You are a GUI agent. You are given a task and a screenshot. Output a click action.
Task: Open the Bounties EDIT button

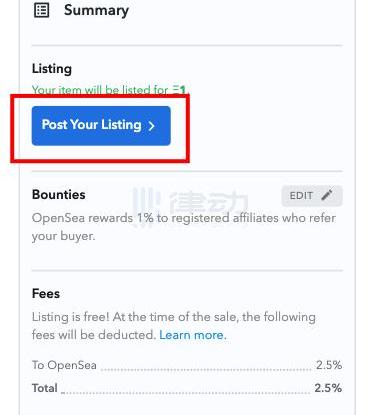pos(312,196)
